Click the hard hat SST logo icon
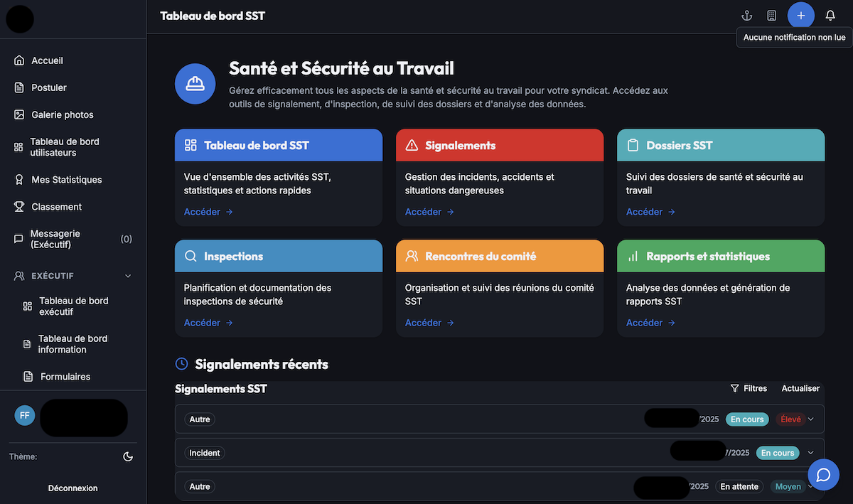The height and width of the screenshot is (504, 853). click(195, 84)
